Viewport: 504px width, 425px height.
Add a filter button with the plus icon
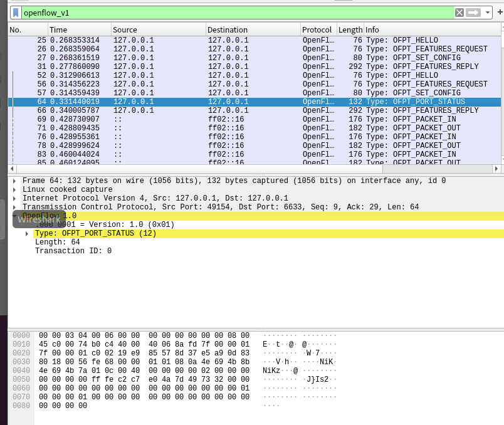(x=500, y=12)
